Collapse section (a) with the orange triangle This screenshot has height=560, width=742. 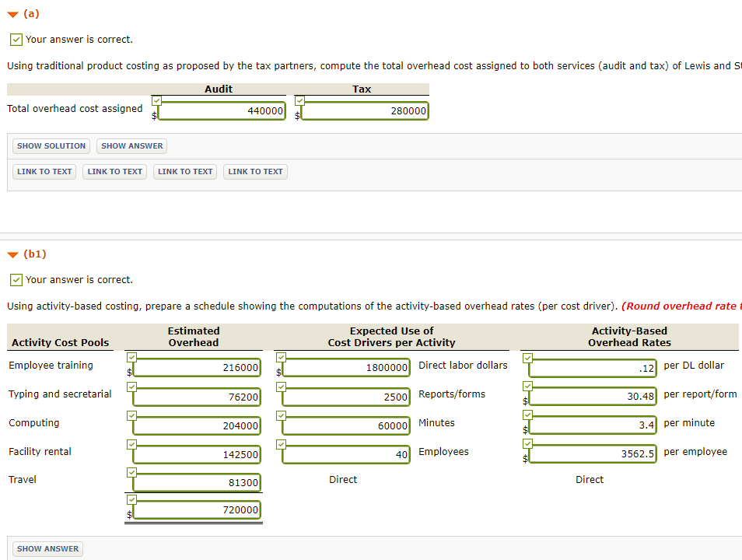(x=12, y=14)
